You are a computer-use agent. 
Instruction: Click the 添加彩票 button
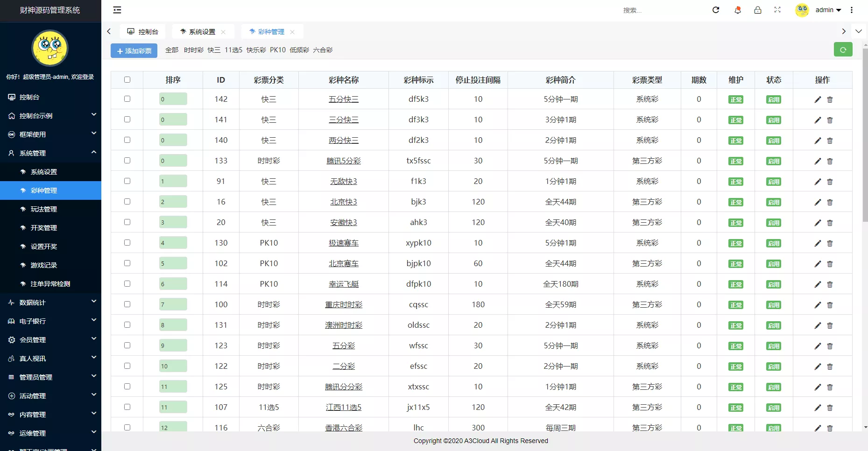pyautogui.click(x=134, y=50)
